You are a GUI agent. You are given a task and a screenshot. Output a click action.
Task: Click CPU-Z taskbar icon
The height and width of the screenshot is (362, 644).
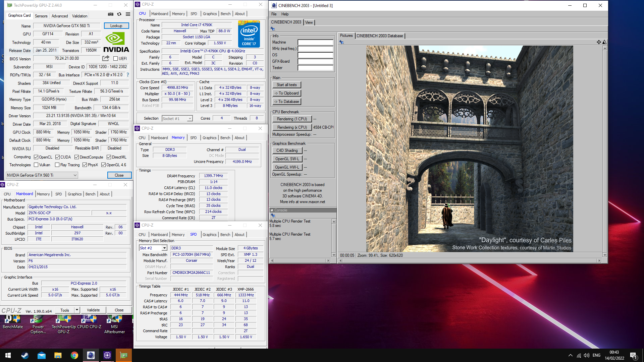[107, 355]
